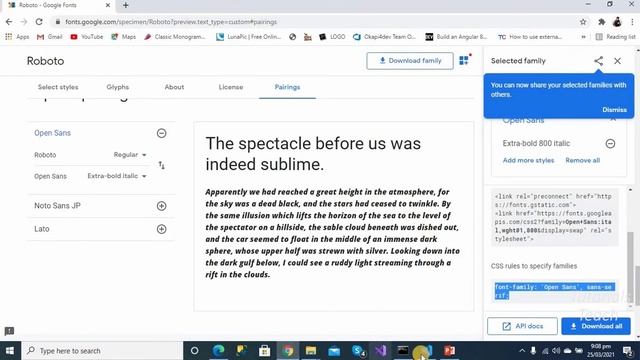The width and height of the screenshot is (640, 360).
Task: Open File Explorer from taskbar
Action: click(311, 351)
